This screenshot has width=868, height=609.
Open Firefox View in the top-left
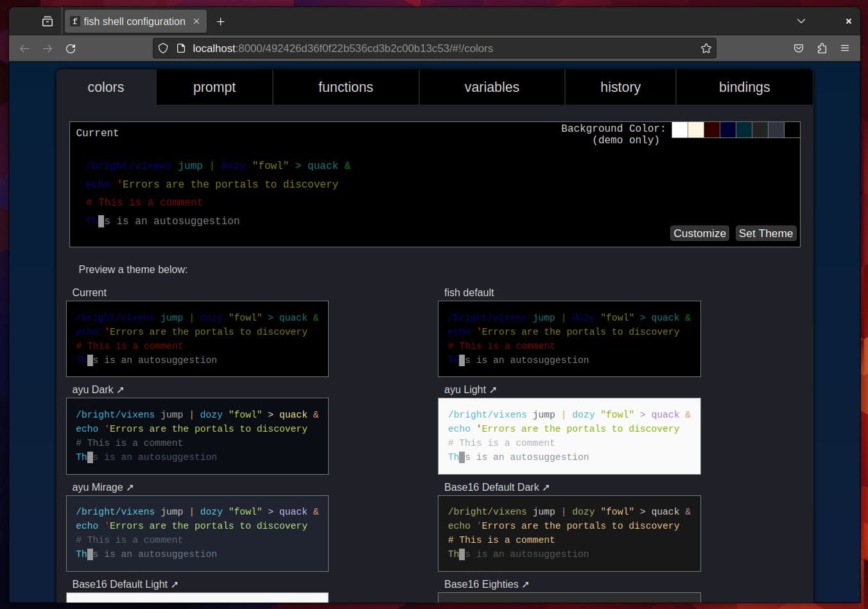tap(48, 21)
